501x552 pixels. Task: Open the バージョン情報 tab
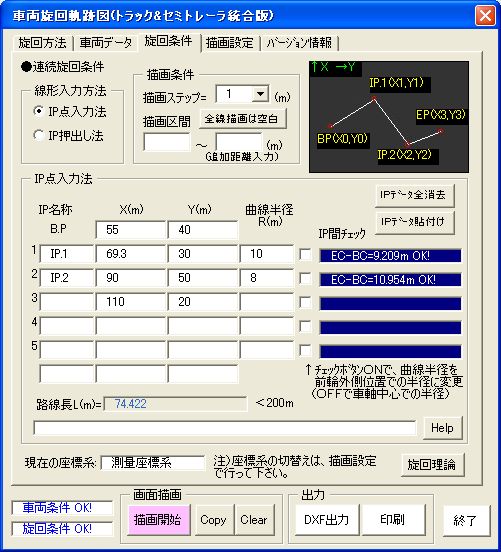[x=299, y=43]
